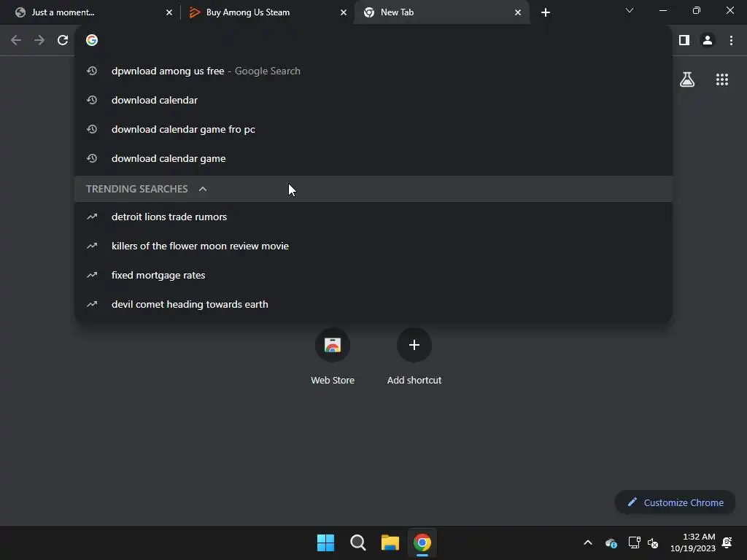This screenshot has width=747, height=560.
Task: Close the 'New Tab' tab
Action: click(x=518, y=12)
